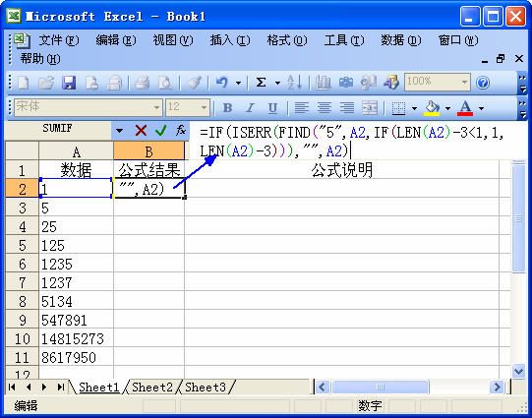532x418 pixels.
Task: Open the 插入(I) menu
Action: (230, 40)
